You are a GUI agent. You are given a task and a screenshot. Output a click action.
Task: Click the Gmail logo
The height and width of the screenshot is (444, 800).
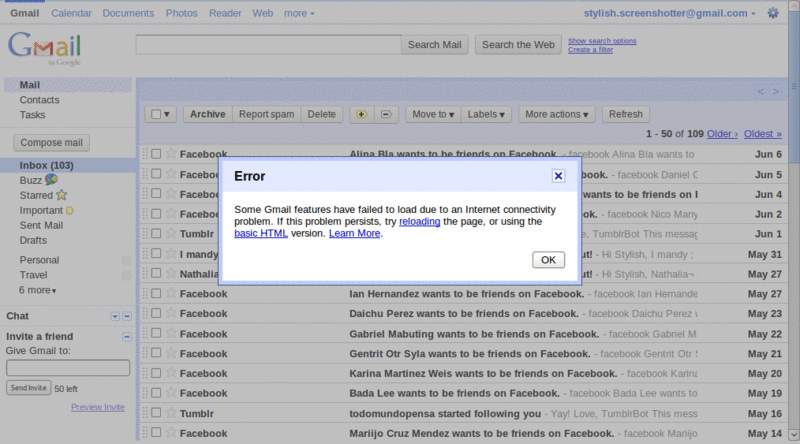(44, 48)
